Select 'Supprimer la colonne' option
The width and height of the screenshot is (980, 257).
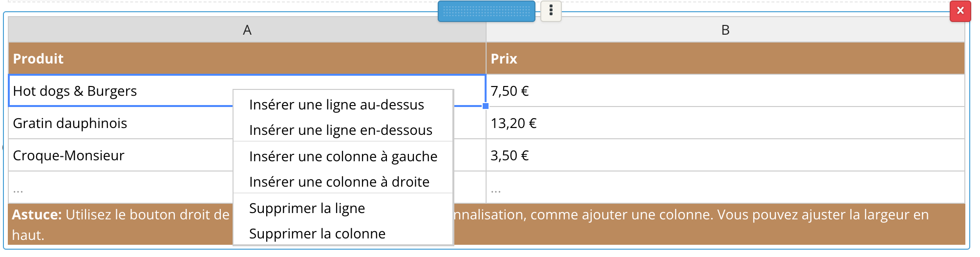[x=317, y=234]
